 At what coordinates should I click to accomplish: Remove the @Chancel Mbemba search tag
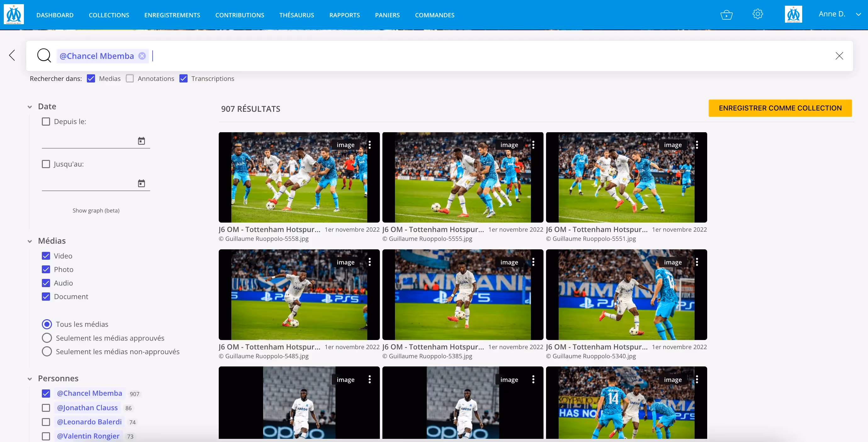click(142, 56)
